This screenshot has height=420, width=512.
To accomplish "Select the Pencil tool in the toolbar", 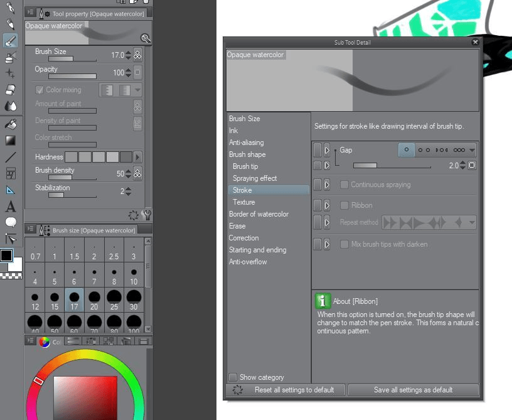I will pyautogui.click(x=11, y=24).
